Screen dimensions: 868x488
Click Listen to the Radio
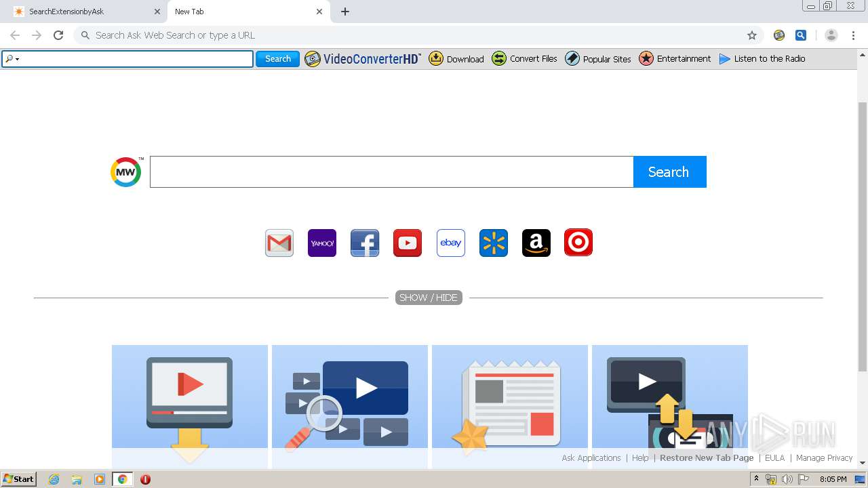[x=762, y=59]
